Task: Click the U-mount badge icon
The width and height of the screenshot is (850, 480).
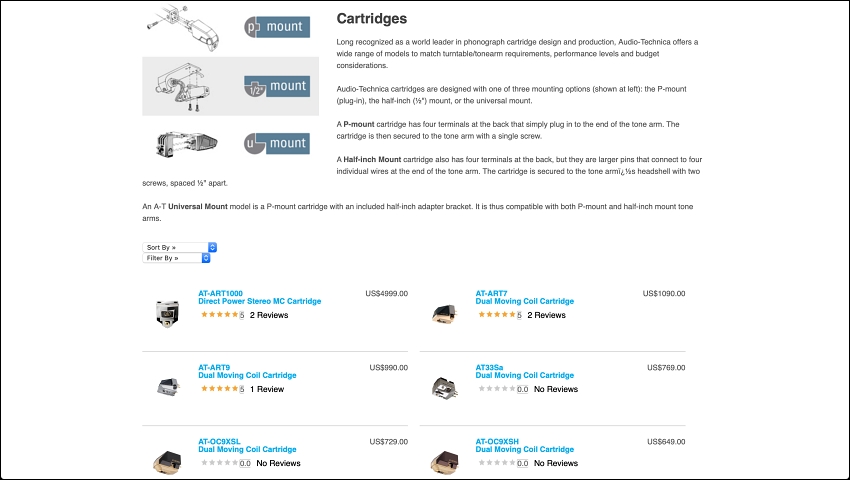Action: click(277, 144)
